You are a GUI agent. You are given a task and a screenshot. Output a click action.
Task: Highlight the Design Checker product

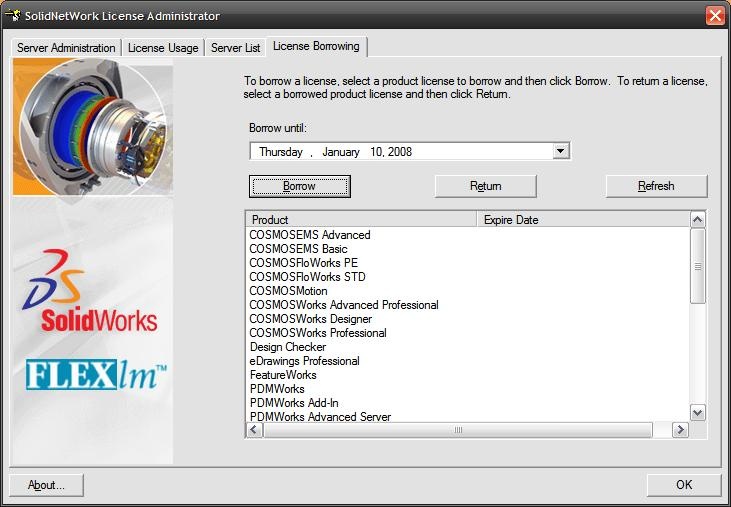point(288,347)
